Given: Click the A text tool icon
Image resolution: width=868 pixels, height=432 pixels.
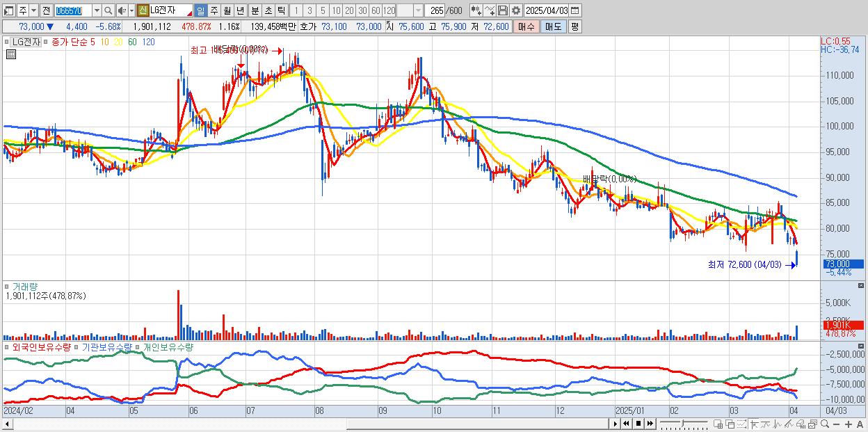Looking at the screenshot, I should click(860, 424).
